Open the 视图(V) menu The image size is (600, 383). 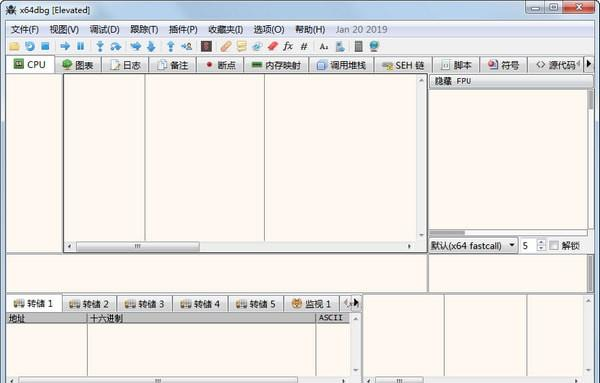tap(64, 29)
